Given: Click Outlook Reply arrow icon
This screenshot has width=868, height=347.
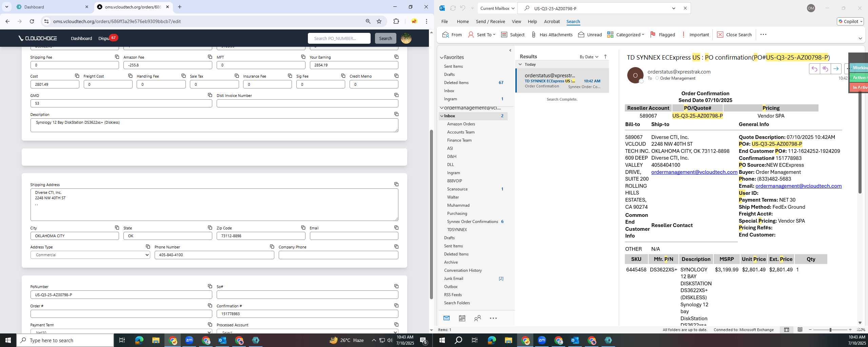Looking at the screenshot, I should [x=814, y=69].
